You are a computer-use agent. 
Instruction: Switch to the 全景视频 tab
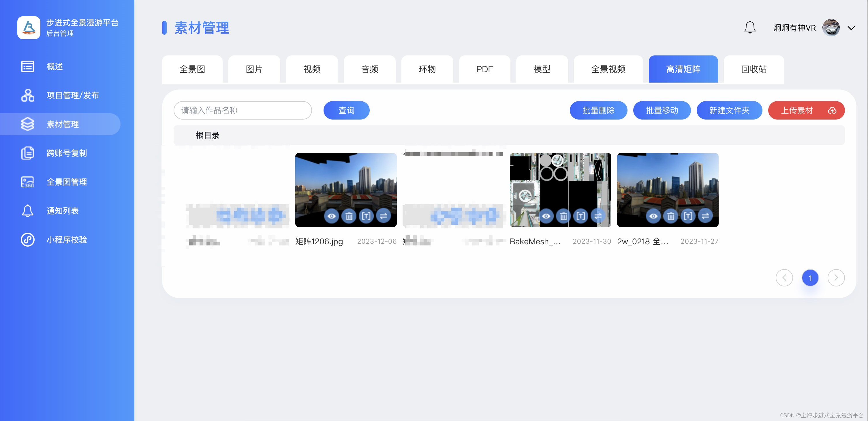[608, 69]
